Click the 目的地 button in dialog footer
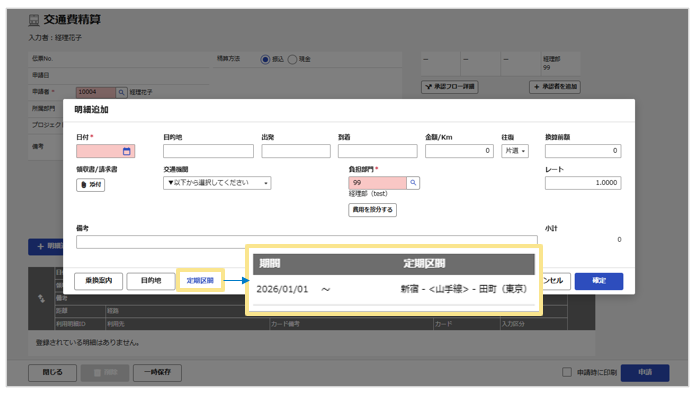Viewport: 700px width, 395px height. [151, 281]
